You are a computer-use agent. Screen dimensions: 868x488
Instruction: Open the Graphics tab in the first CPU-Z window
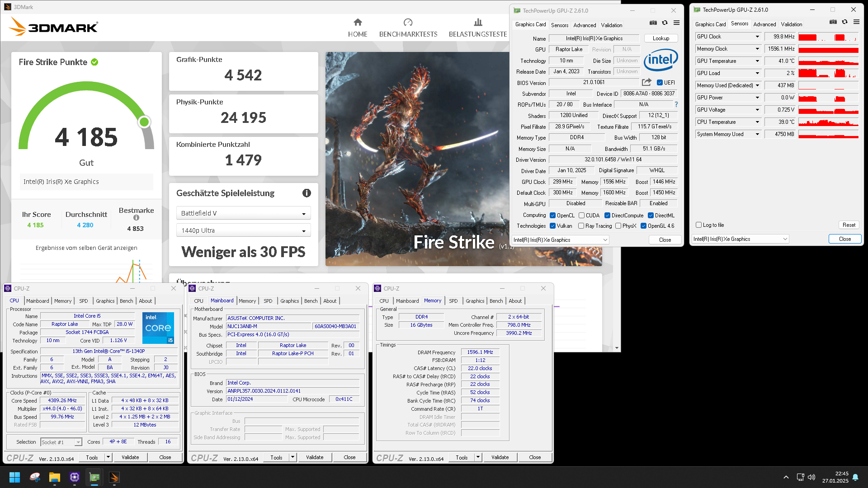click(x=105, y=301)
